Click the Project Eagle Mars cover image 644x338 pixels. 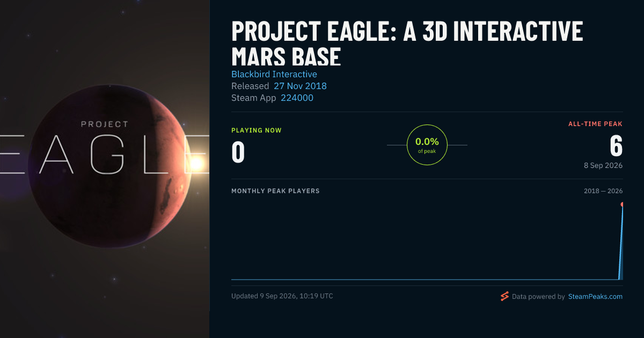pos(105,169)
